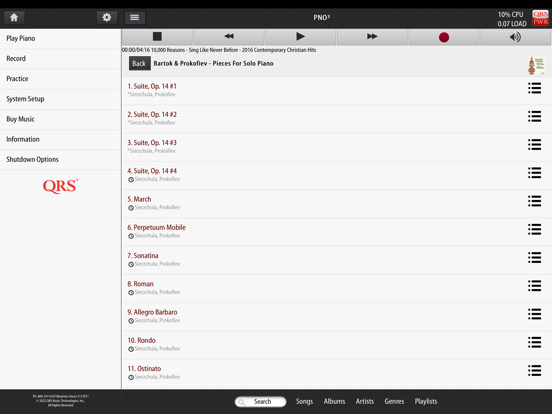Image resolution: width=552 pixels, height=414 pixels.
Task: Click the clock icon under March
Action: pos(131,208)
